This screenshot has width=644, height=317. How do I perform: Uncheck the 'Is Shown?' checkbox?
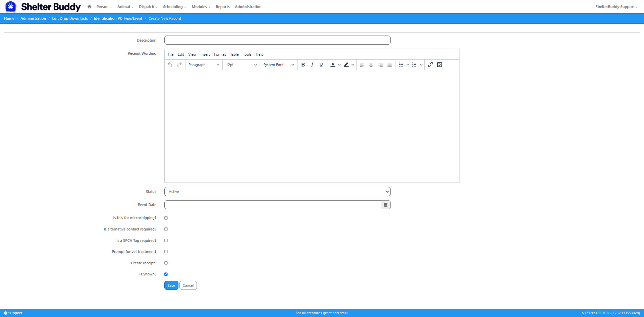click(x=166, y=274)
